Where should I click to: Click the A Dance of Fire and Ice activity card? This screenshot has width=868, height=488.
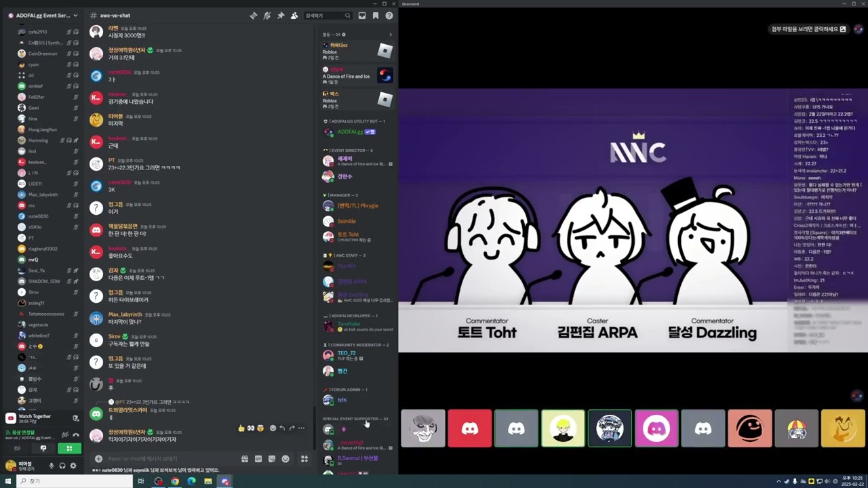point(357,75)
